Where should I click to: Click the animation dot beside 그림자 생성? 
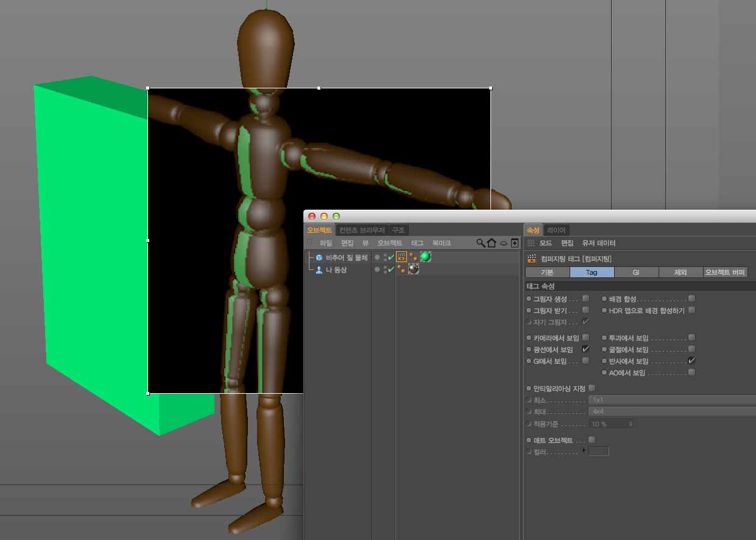[x=528, y=299]
